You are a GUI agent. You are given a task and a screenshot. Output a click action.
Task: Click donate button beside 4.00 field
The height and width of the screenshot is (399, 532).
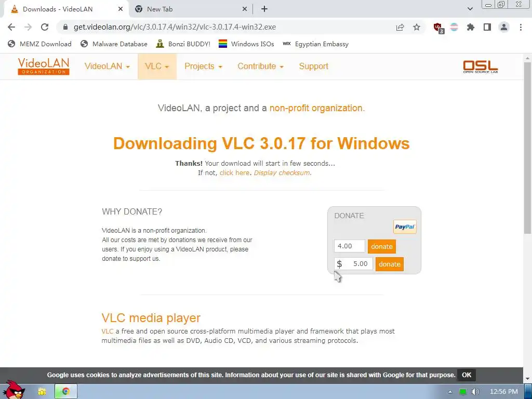point(382,247)
